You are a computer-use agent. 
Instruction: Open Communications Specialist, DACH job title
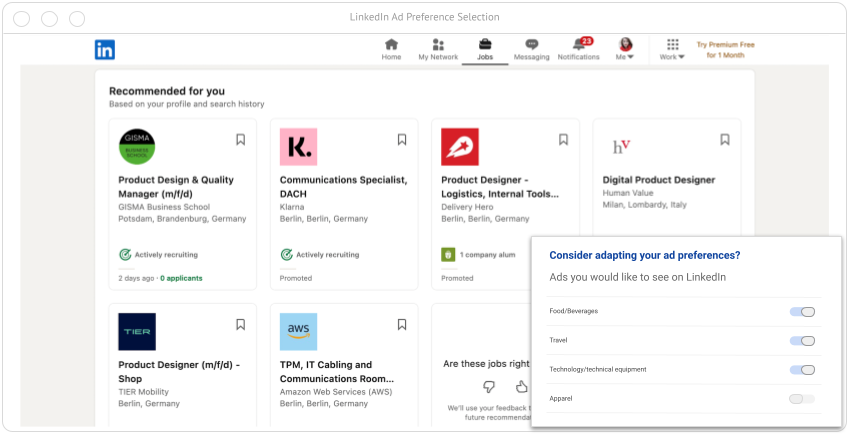(x=344, y=187)
